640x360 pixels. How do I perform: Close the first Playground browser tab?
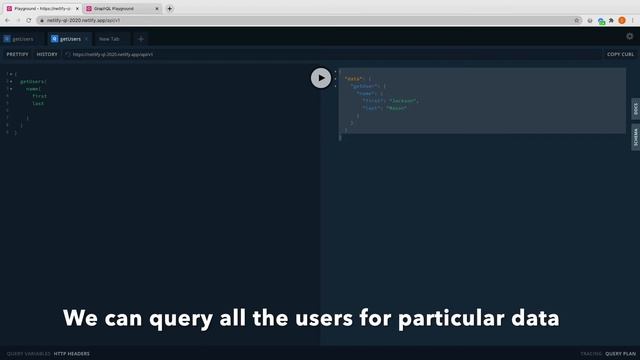click(77, 9)
